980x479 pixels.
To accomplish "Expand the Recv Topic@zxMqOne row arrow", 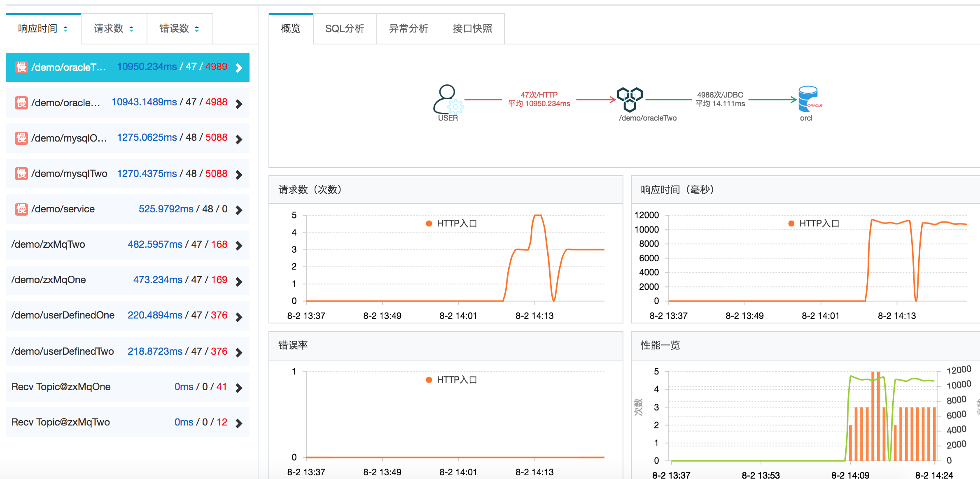I will pos(239,388).
